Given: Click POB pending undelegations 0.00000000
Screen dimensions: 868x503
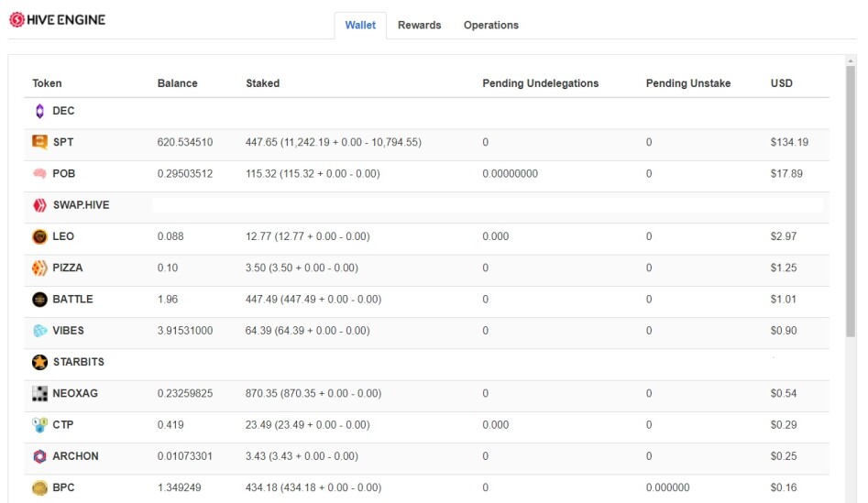Looking at the screenshot, I should pos(510,174).
